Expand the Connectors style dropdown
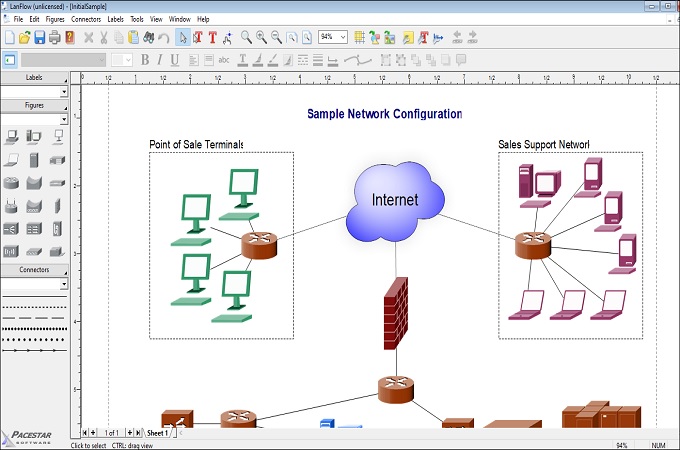 (x=63, y=284)
